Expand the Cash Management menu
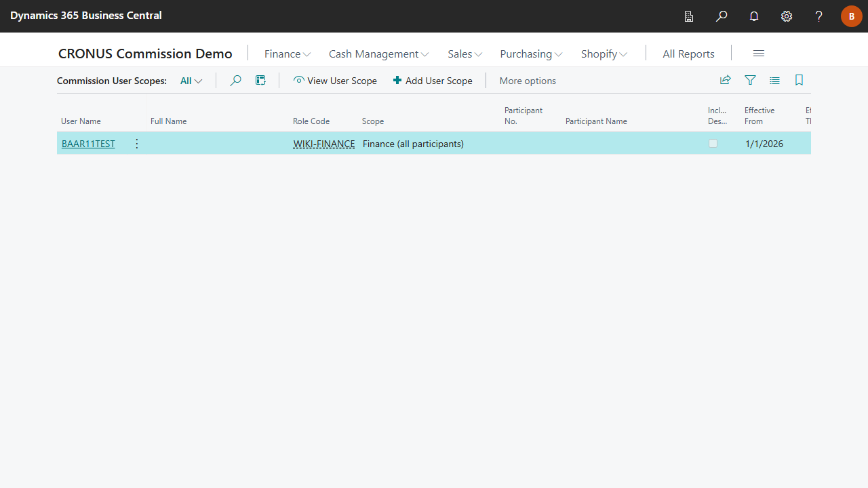This screenshot has width=868, height=488. pos(378,54)
